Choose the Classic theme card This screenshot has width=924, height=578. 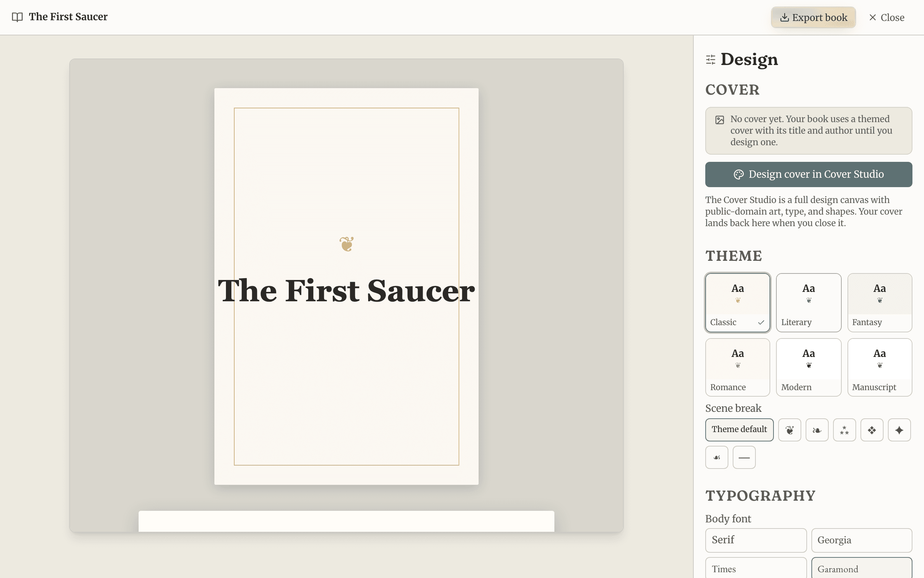(738, 302)
